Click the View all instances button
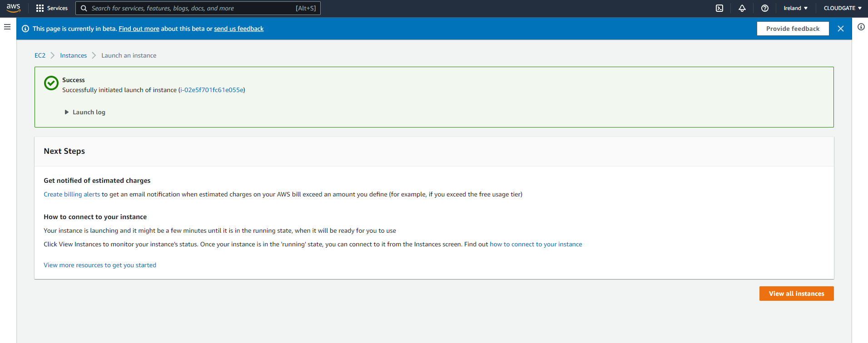This screenshot has width=868, height=343. 796,294
